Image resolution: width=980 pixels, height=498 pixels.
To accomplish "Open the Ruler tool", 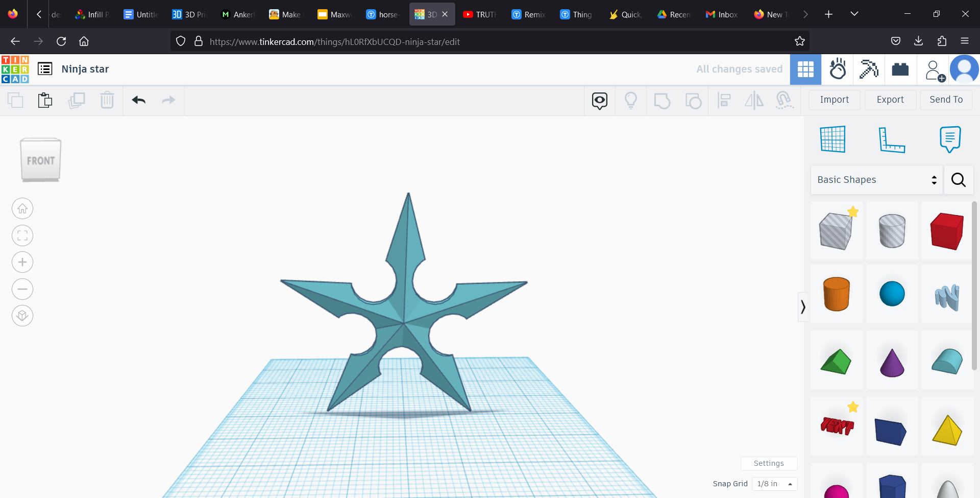I will point(893,139).
